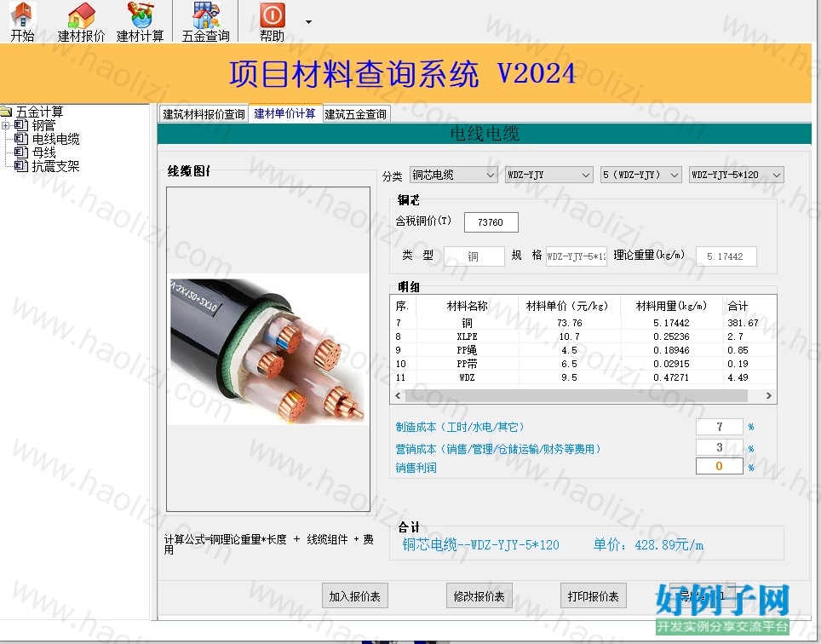This screenshot has height=644, width=821.
Task: Select the WDZ row in the table
Action: 583,377
